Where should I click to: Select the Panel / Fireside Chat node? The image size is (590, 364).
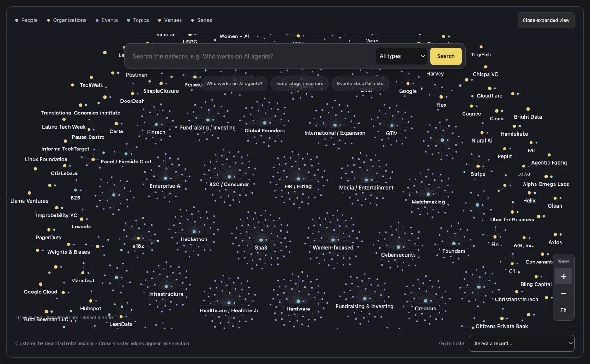click(x=126, y=154)
